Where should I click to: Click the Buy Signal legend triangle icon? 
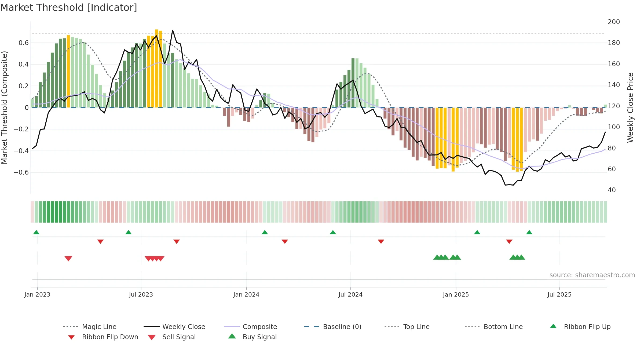(232, 336)
